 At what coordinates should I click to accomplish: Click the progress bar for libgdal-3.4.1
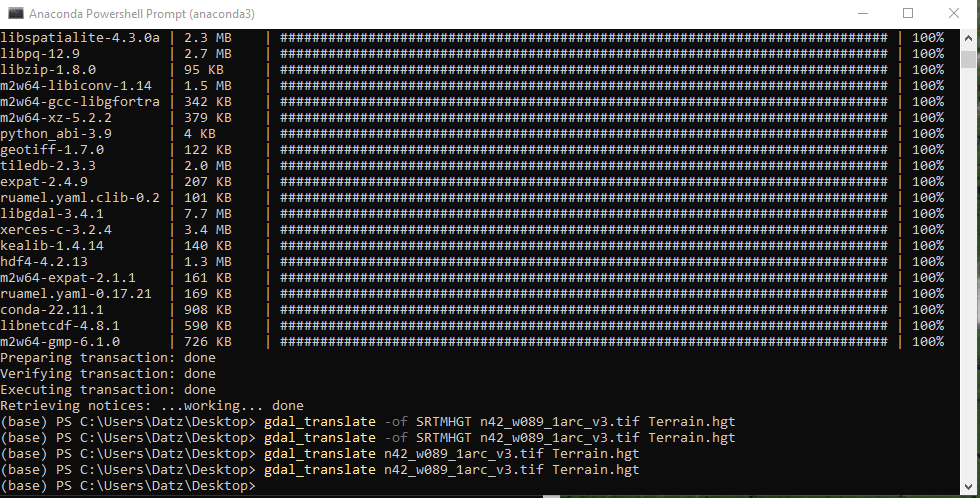tap(584, 214)
